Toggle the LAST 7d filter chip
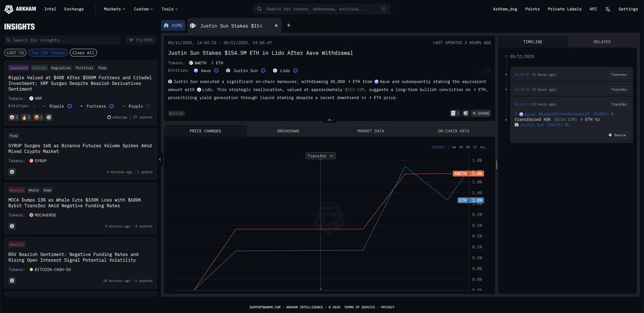This screenshot has height=313, width=644. 15,53
